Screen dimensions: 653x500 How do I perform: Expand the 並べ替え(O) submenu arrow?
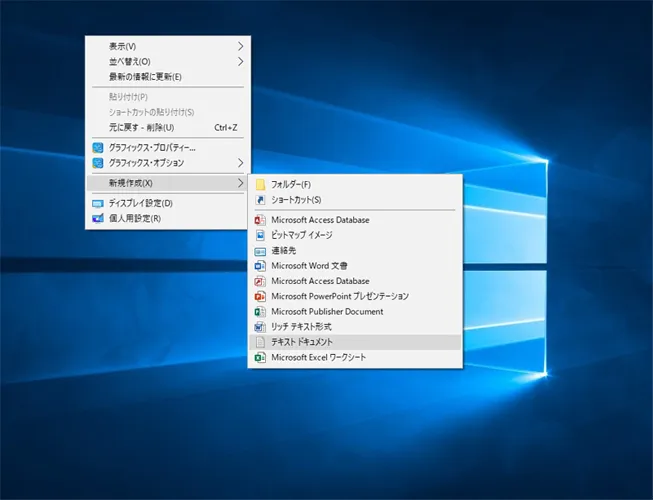(241, 62)
